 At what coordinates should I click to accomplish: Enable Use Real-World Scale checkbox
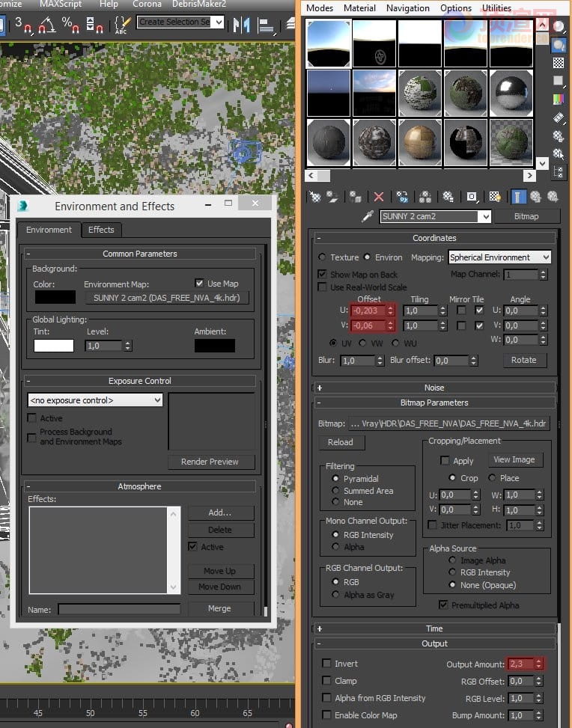point(322,287)
